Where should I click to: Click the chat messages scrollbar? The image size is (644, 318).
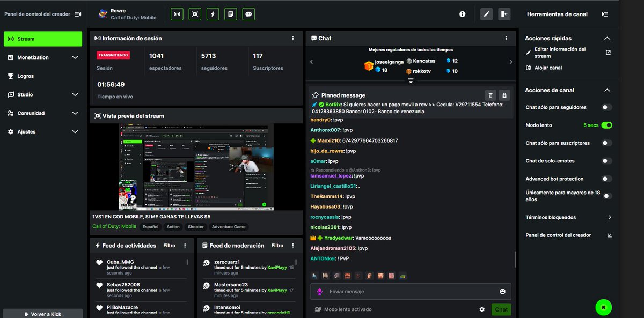tap(515, 259)
